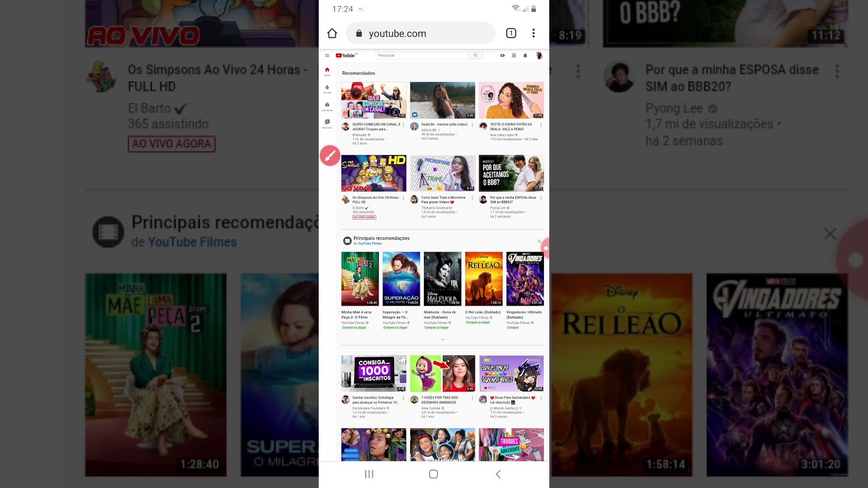Click title 7 VOZES POR TRÁS DOS DESENHOS
This screenshot has height=488, width=868.
(x=439, y=399)
